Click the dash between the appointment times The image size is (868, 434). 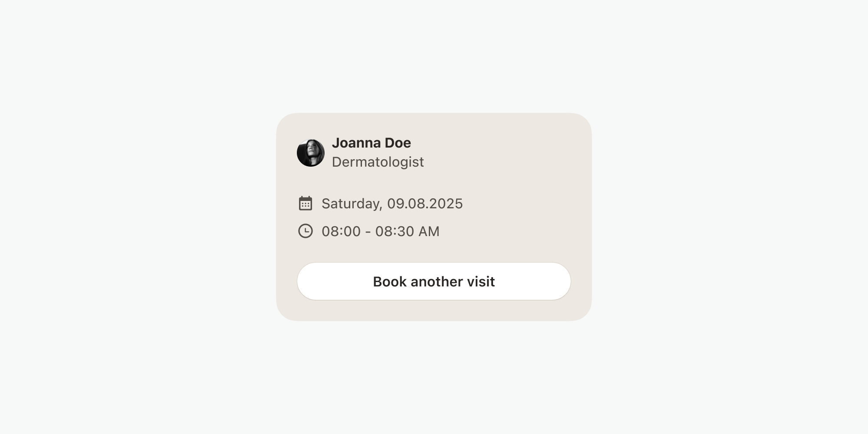(368, 232)
